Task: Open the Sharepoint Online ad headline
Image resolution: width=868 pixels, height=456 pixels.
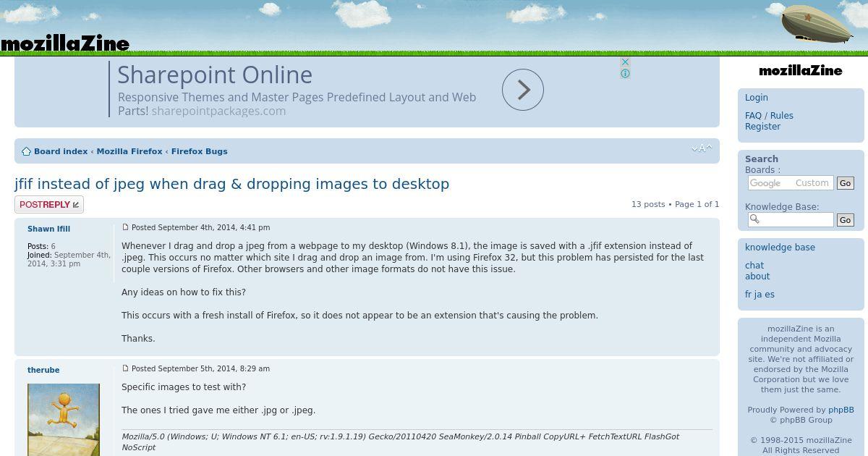Action: pyautogui.click(x=215, y=75)
